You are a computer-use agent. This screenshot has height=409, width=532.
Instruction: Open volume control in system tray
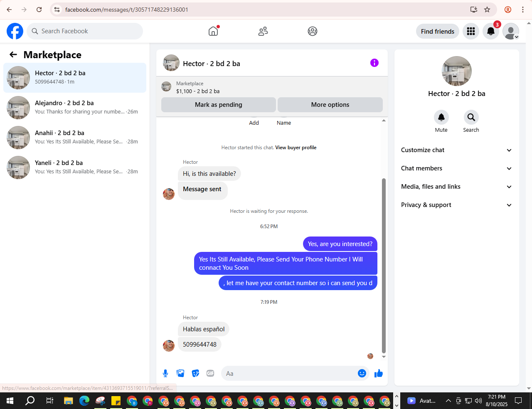[x=478, y=401]
